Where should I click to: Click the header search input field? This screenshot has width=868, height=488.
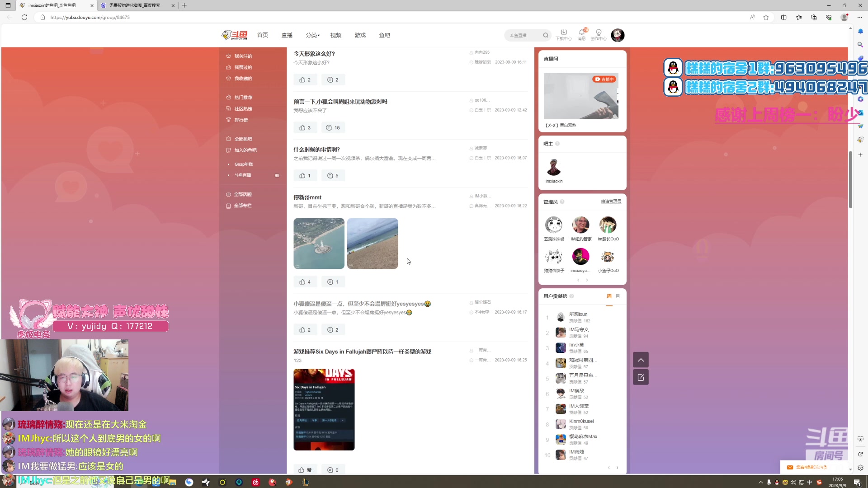coord(524,35)
